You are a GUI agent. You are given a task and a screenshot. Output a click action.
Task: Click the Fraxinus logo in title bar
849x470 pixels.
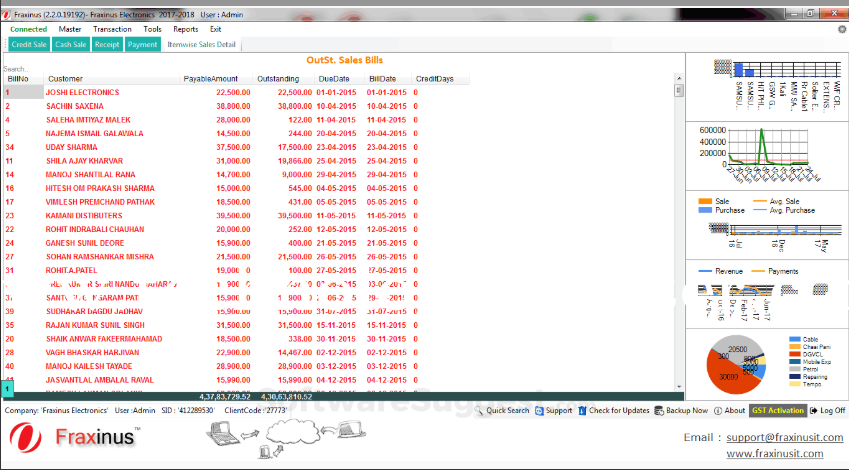[x=6, y=15]
